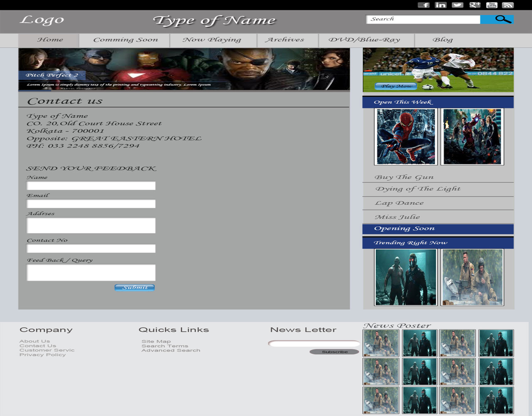Click the Google Plus icon
The image size is (532, 416).
click(x=475, y=5)
